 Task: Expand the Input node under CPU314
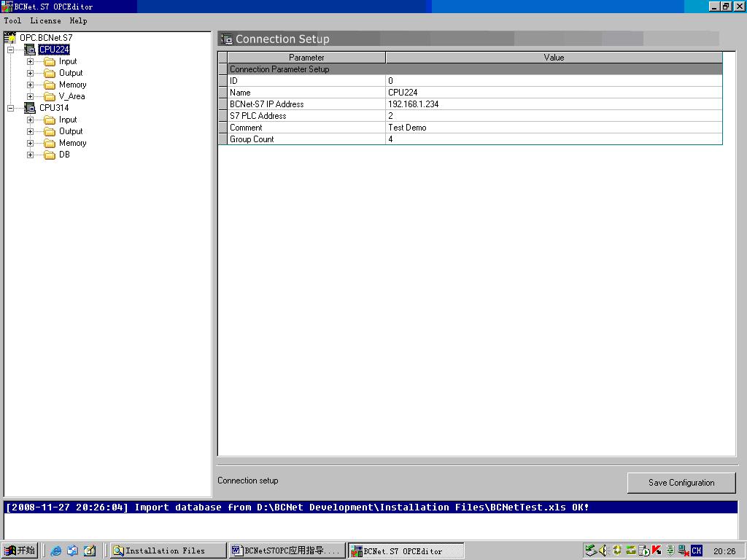click(x=30, y=120)
